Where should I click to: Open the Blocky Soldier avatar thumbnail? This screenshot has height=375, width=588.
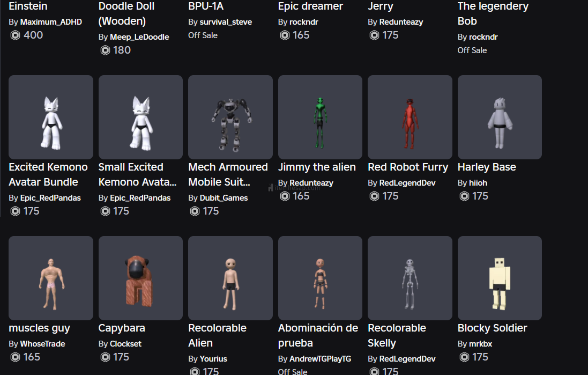coord(500,278)
